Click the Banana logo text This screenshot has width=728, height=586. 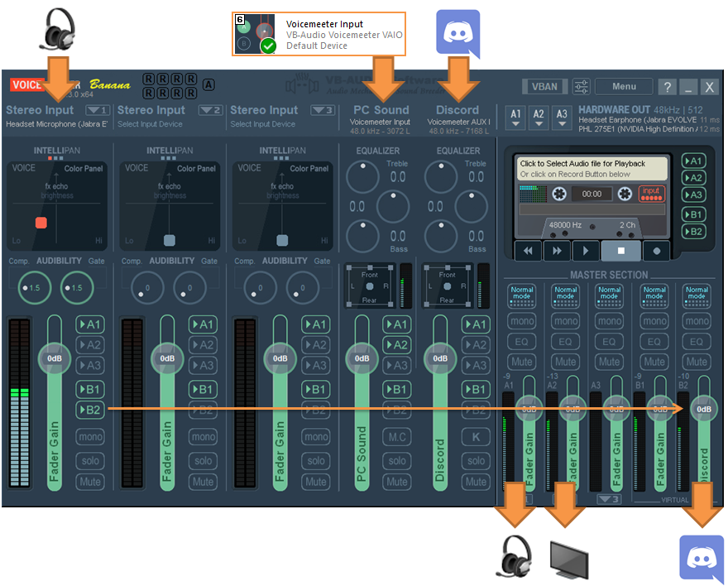109,84
